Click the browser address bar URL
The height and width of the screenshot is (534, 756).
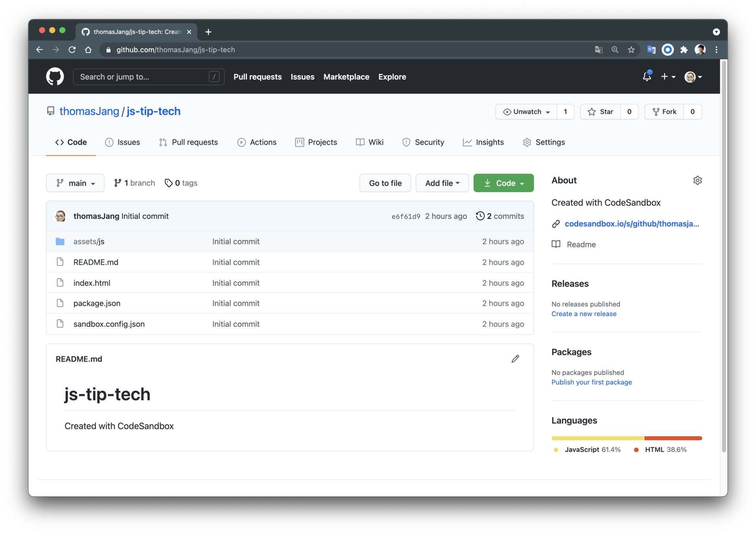[x=176, y=49]
